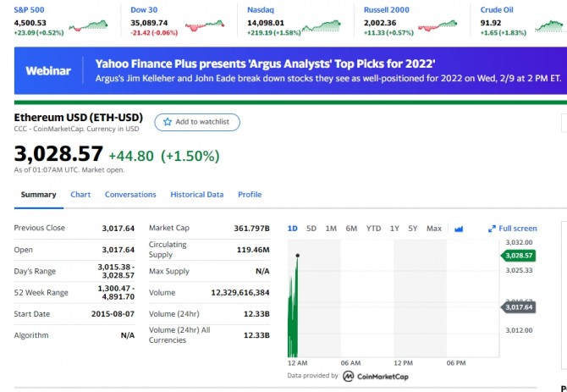Screen dimensions: 567x392
Task: Open the Nasdaq sparkline chart
Action: [322, 26]
